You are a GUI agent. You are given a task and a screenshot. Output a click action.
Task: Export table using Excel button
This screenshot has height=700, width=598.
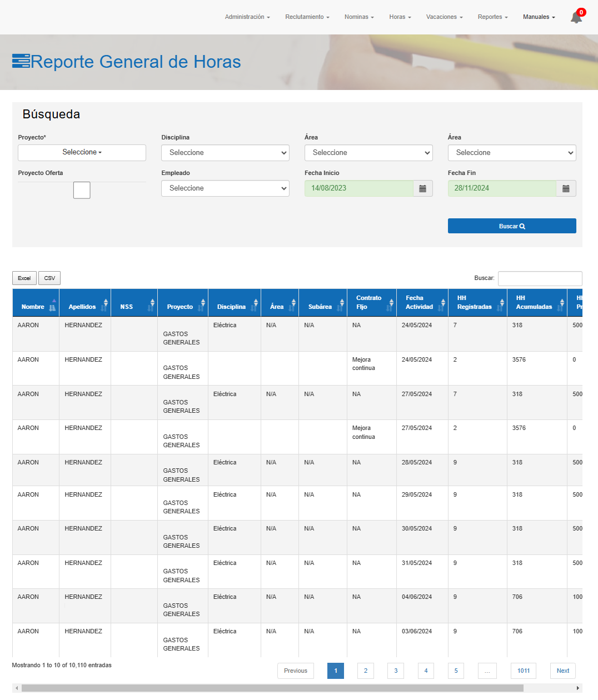(24, 278)
